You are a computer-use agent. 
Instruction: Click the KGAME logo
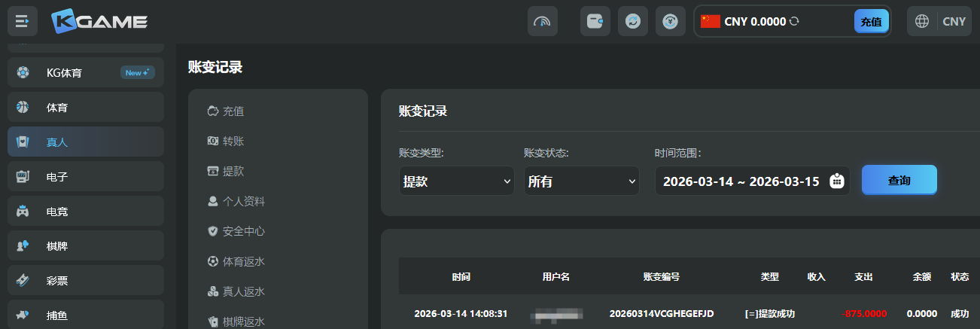coord(99,21)
